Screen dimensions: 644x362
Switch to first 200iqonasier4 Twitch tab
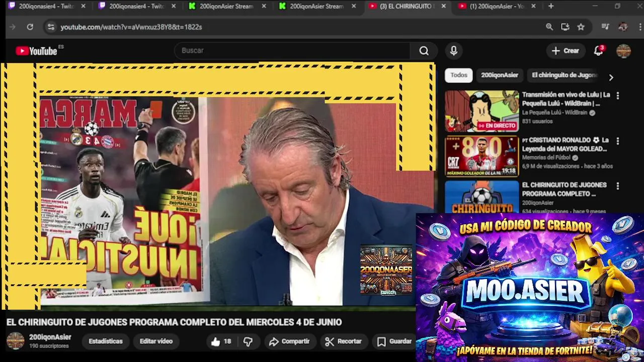[x=46, y=6]
